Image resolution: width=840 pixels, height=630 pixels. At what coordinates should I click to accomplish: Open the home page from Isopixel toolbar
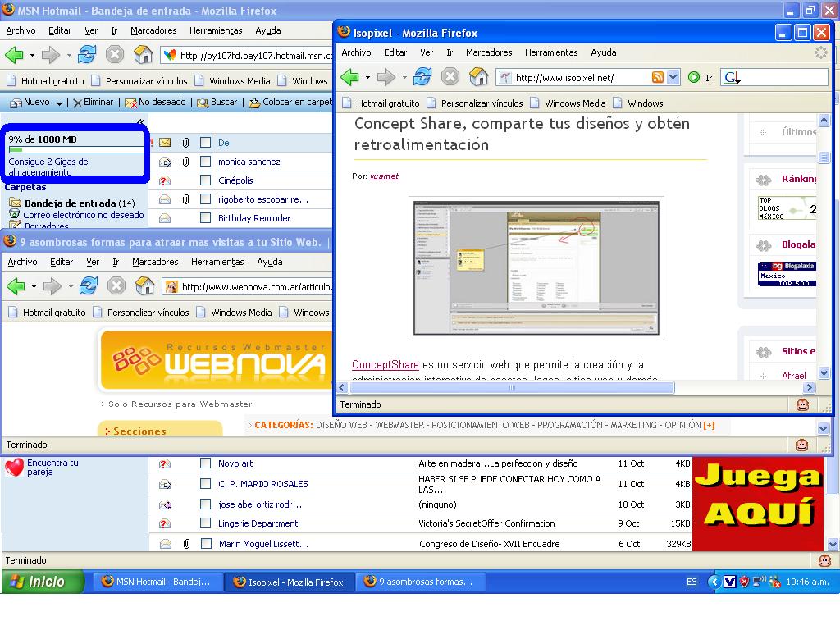click(478, 77)
